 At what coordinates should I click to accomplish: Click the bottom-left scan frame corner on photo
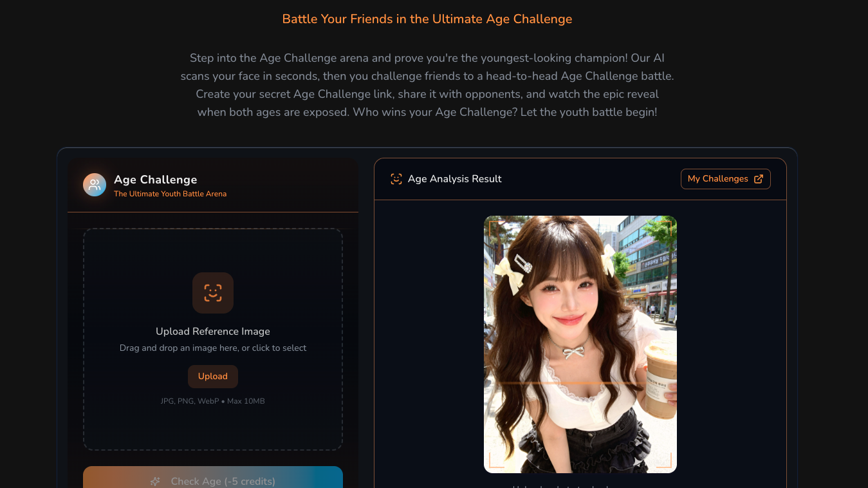496,461
